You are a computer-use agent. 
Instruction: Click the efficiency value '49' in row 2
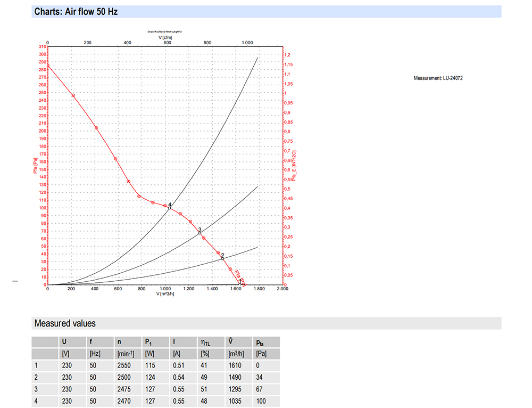(x=204, y=378)
